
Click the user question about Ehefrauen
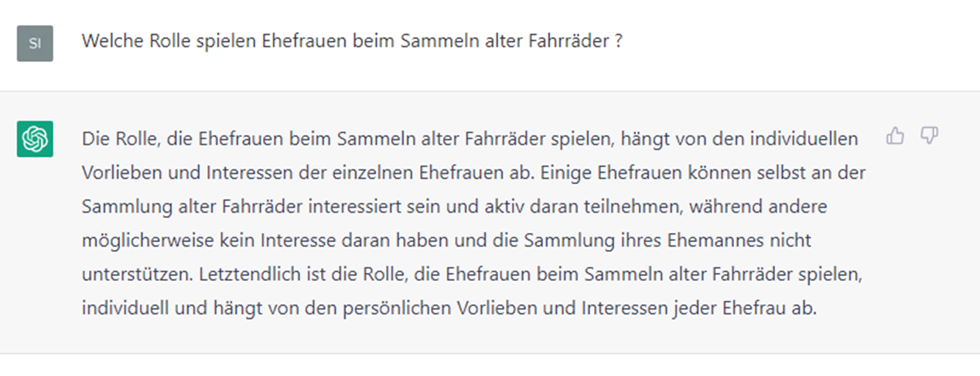pos(352,42)
